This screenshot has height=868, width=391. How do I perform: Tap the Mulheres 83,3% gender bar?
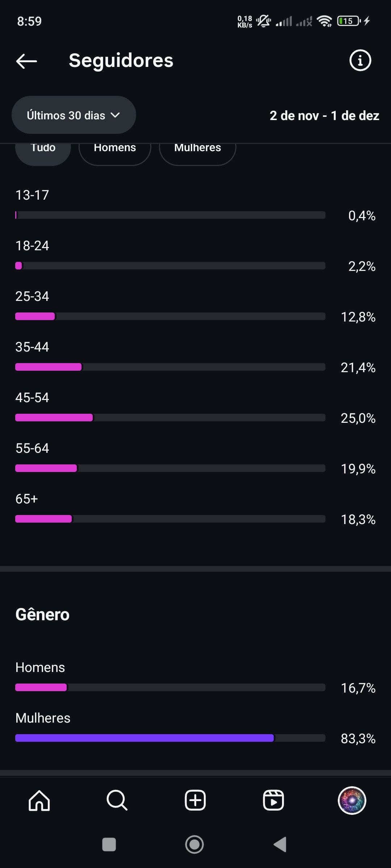click(170, 738)
